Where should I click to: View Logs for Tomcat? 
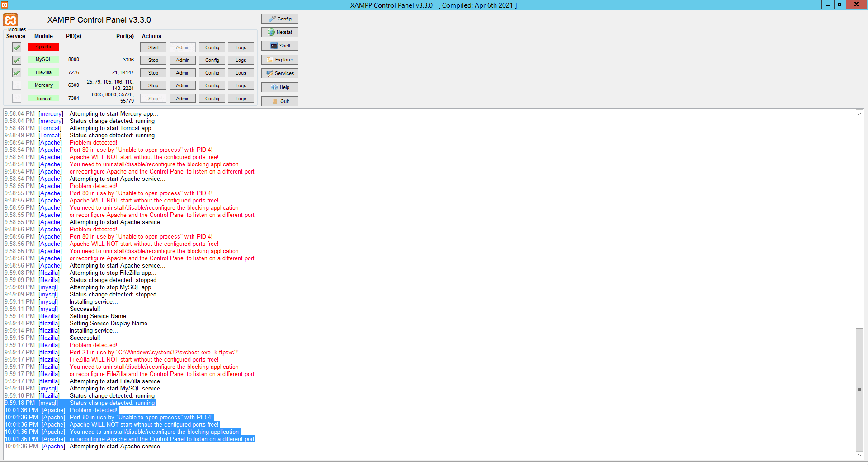(x=241, y=99)
